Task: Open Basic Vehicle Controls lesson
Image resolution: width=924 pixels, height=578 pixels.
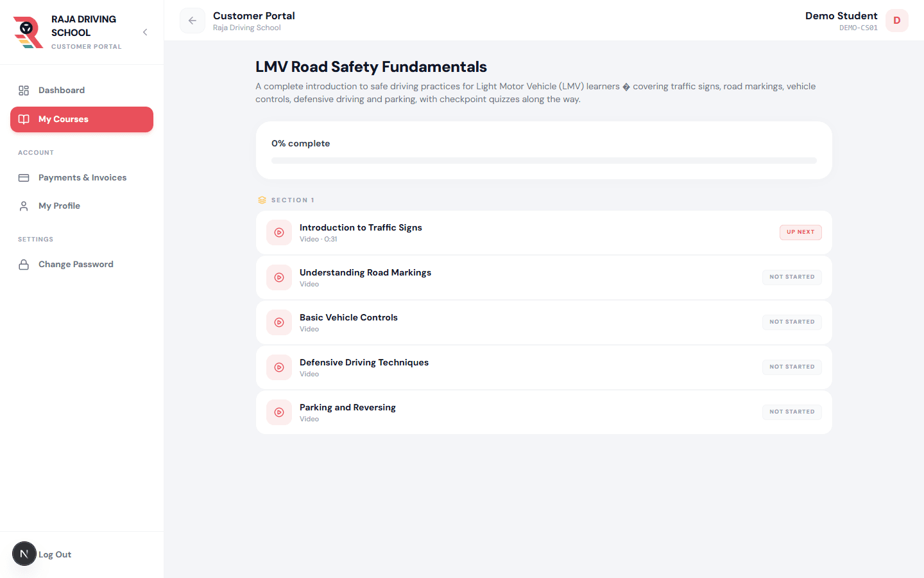Action: (544, 322)
